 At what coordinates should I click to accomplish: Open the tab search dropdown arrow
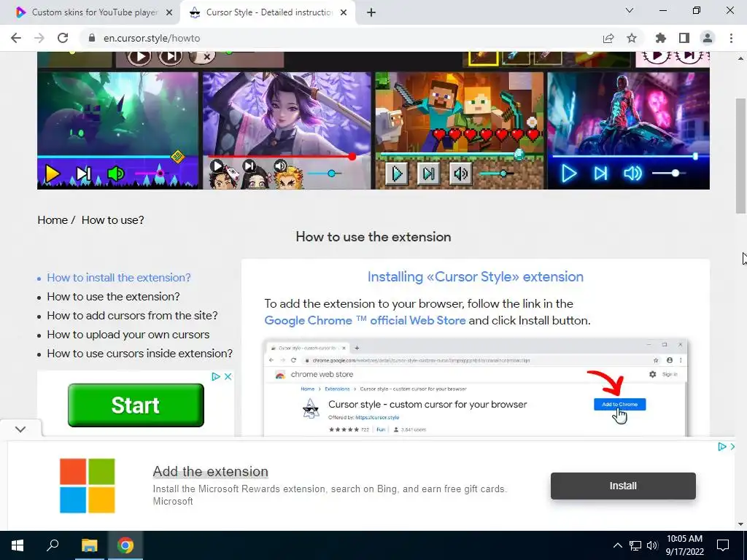coord(630,10)
